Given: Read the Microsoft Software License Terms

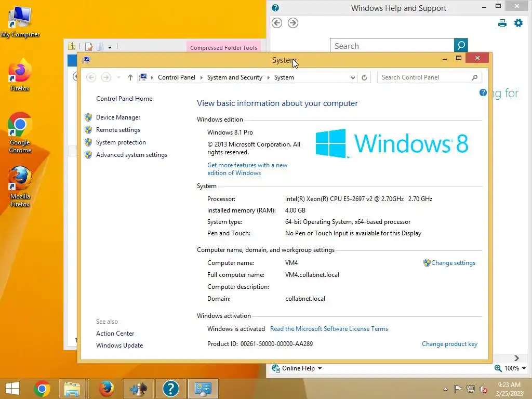Looking at the screenshot, I should tap(329, 329).
